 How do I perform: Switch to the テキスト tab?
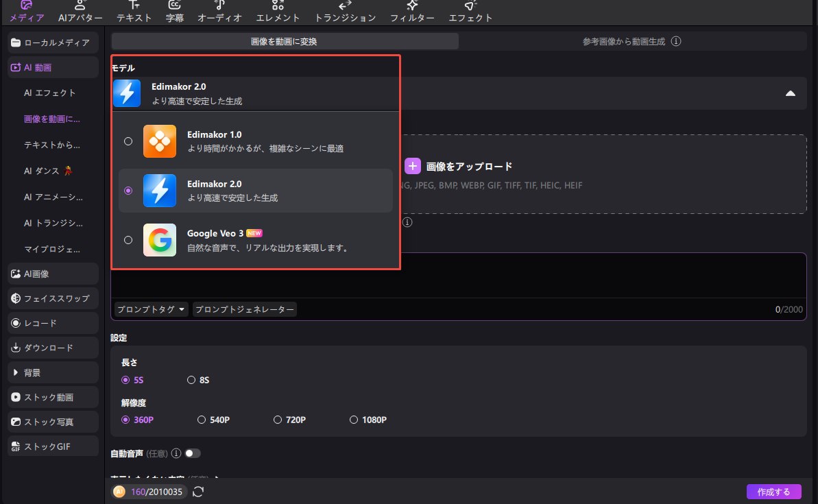134,12
